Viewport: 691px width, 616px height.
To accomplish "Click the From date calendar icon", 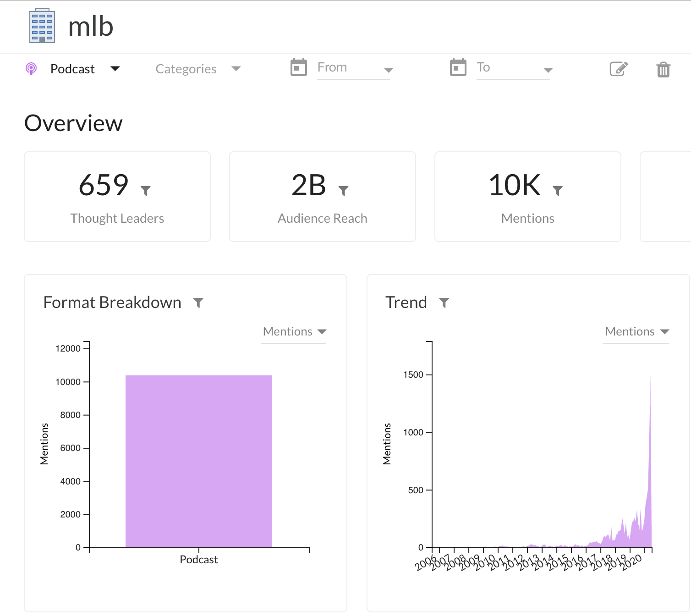I will click(299, 68).
